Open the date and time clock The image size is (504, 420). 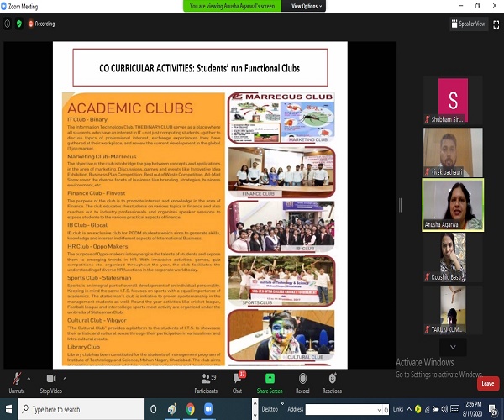click(472, 409)
